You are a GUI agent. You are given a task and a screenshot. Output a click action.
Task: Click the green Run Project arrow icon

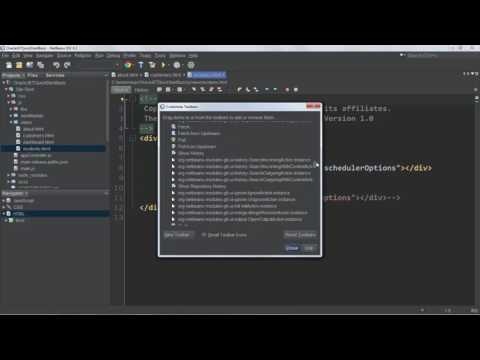[163, 65]
